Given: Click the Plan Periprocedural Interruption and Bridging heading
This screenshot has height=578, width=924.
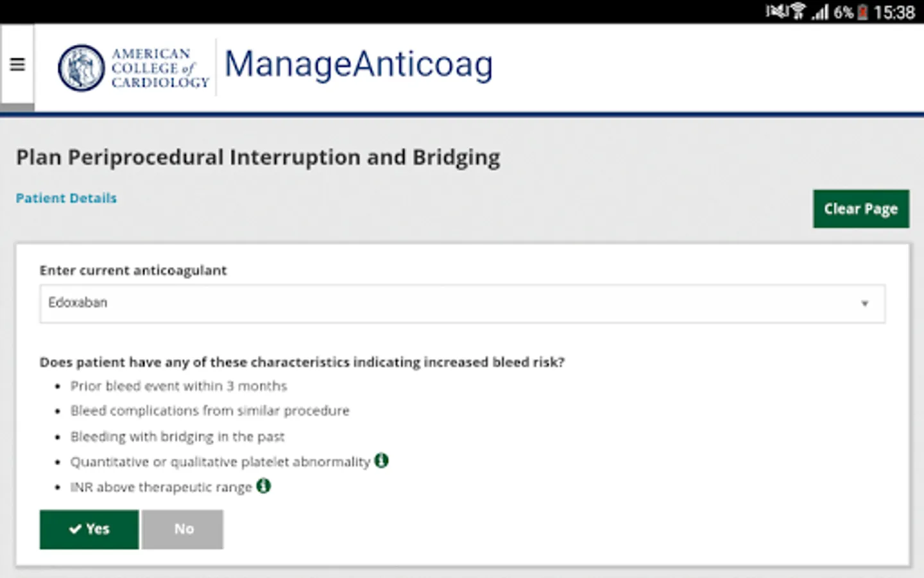Looking at the screenshot, I should [258, 158].
